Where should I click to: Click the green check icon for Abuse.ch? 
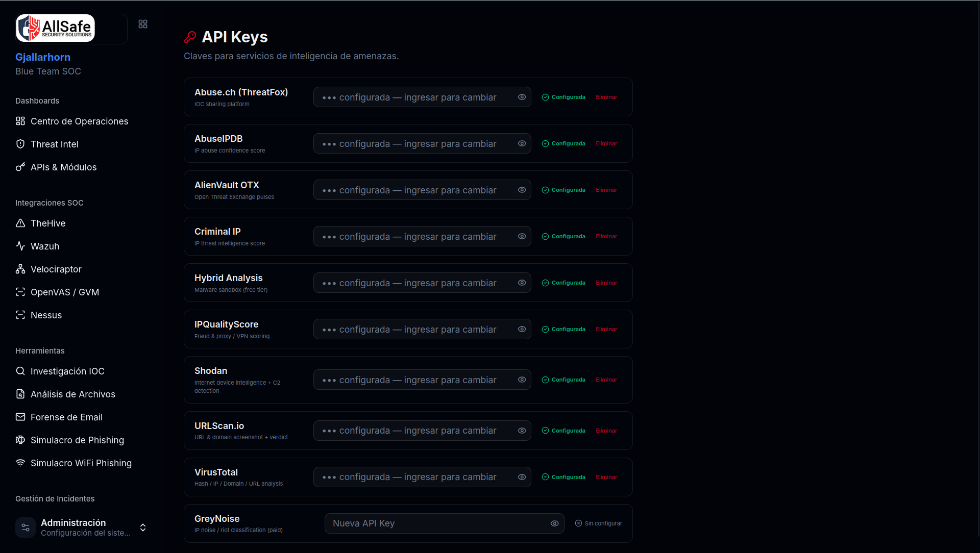(545, 97)
